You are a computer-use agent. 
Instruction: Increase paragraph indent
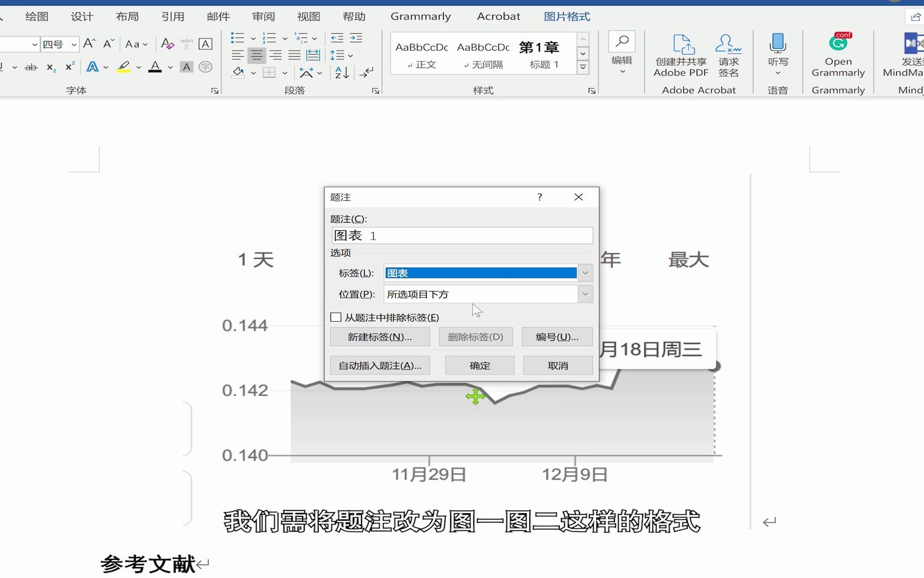[356, 38]
